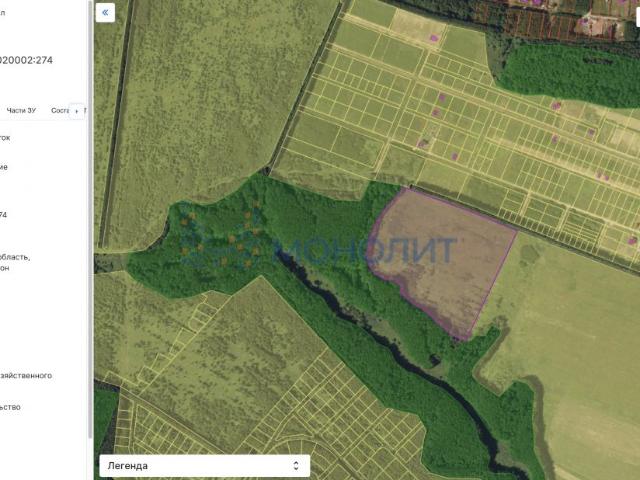Viewport: 640px width, 480px height.
Task: Show more tabs with the arrow button
Action: click(x=76, y=111)
